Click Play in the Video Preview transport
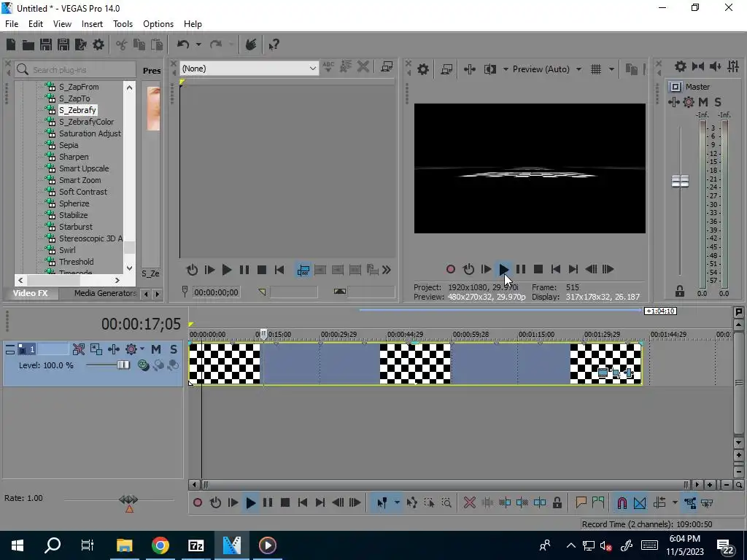Screen dimensions: 747x560 click(503, 270)
